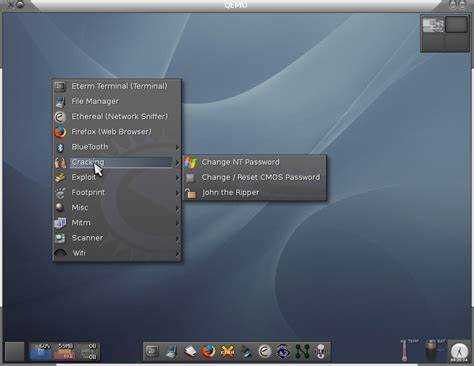
Task: Click the analog clock gadget
Action: pos(459,352)
